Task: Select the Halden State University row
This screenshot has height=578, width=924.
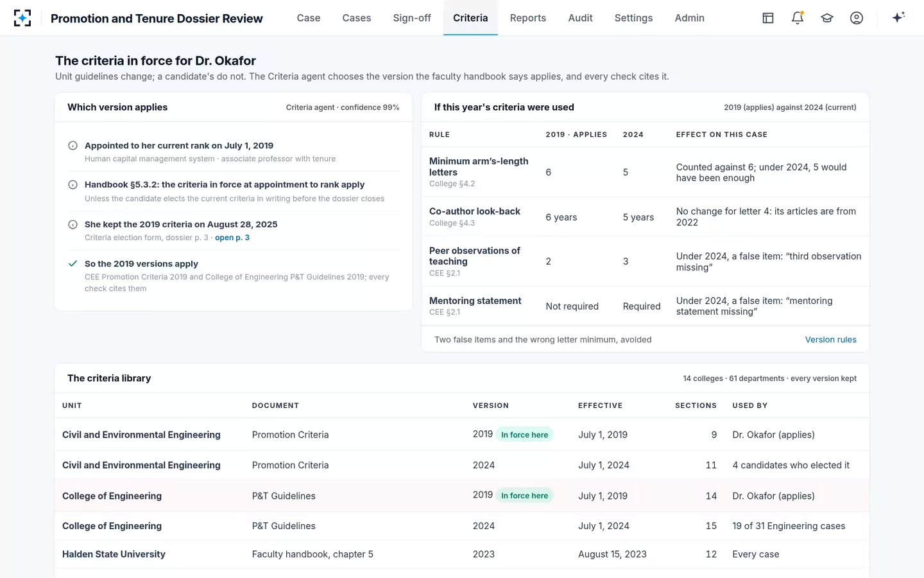Action: [462, 554]
